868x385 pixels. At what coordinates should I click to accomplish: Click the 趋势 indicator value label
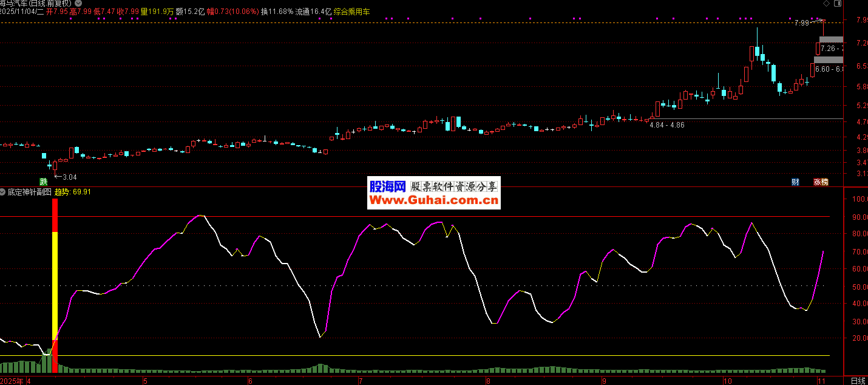[x=62, y=192]
